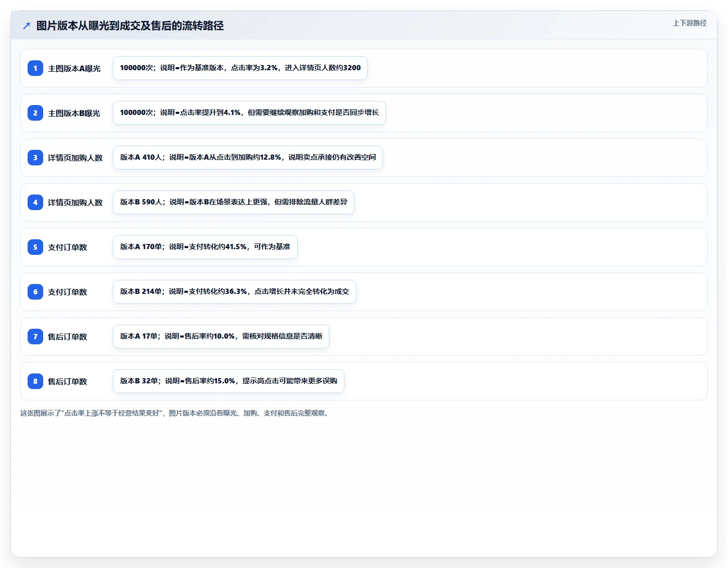Click the arrow icon beside the flow title

point(27,26)
